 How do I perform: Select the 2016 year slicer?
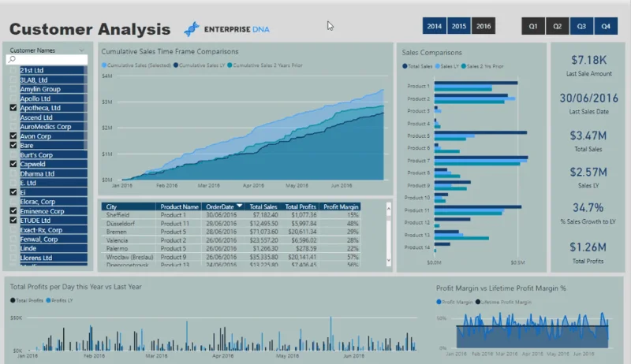point(484,26)
